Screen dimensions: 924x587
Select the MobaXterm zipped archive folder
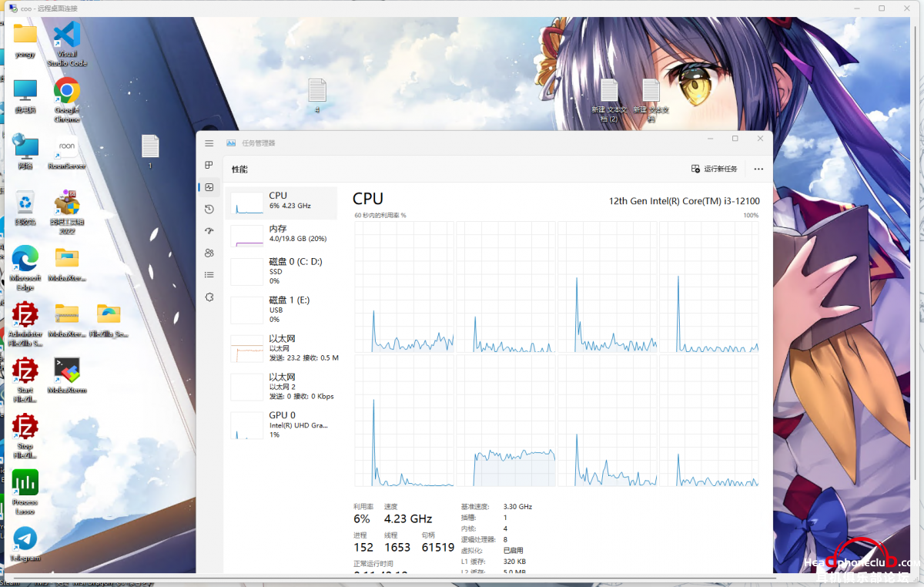67,320
